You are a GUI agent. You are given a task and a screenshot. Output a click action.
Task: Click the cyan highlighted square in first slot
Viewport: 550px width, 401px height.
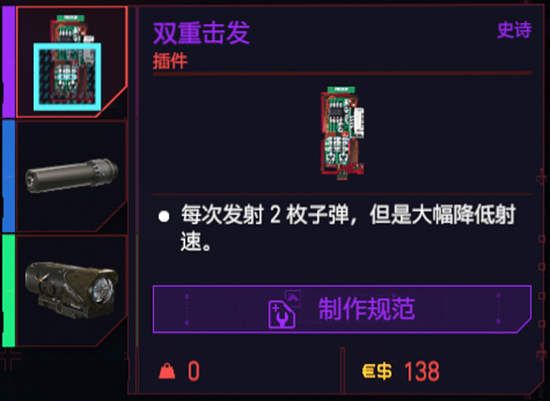pyautogui.click(x=67, y=77)
